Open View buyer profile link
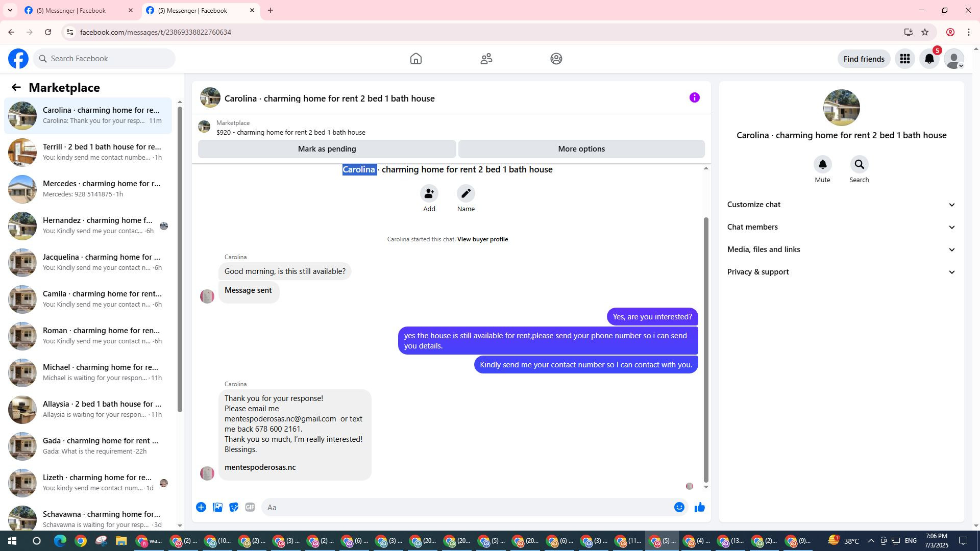Viewport: 980px width, 551px height. [482, 239]
